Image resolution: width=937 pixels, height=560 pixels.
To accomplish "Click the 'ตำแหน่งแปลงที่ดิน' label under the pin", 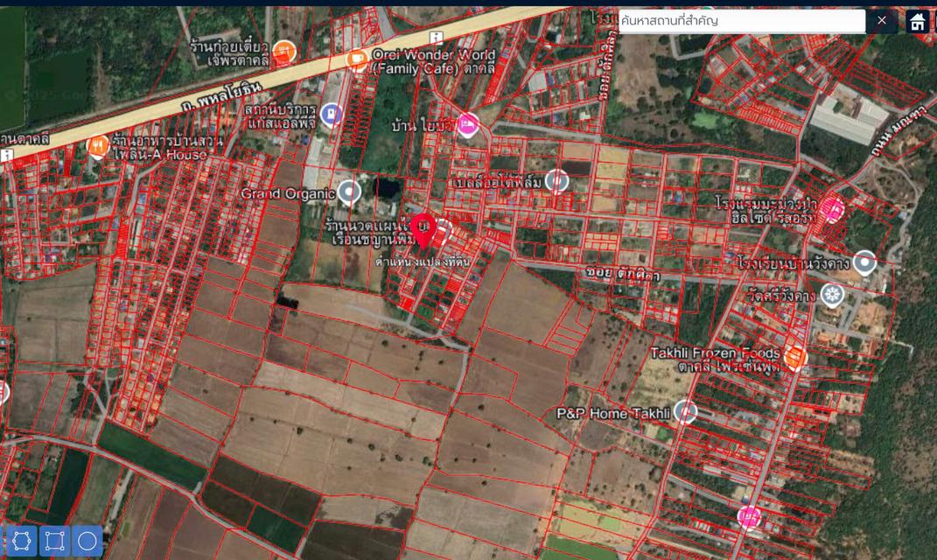I will (423, 262).
